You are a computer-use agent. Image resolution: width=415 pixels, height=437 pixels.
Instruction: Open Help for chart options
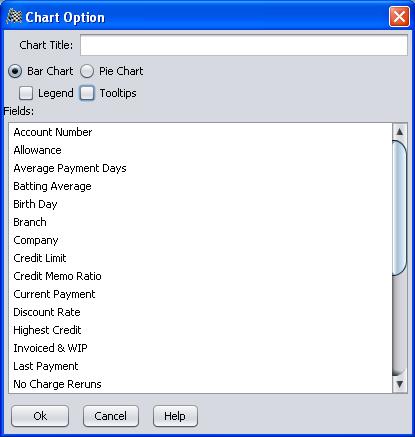[x=175, y=416]
